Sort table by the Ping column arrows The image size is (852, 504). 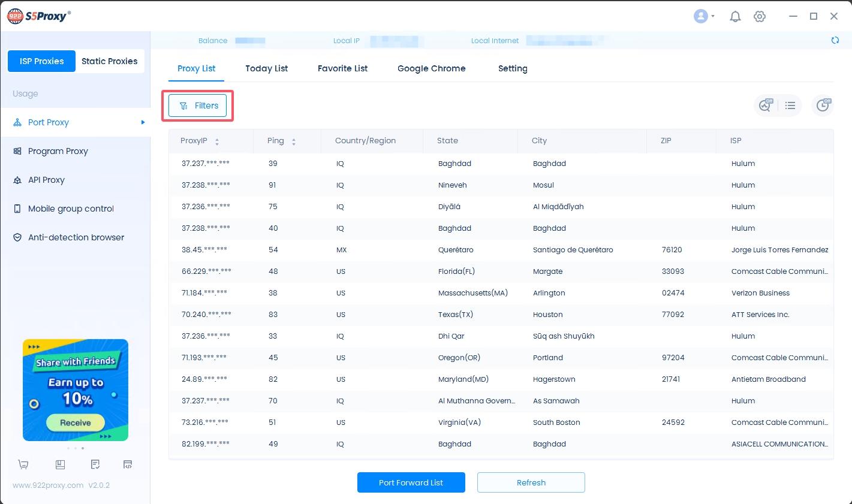tap(294, 141)
